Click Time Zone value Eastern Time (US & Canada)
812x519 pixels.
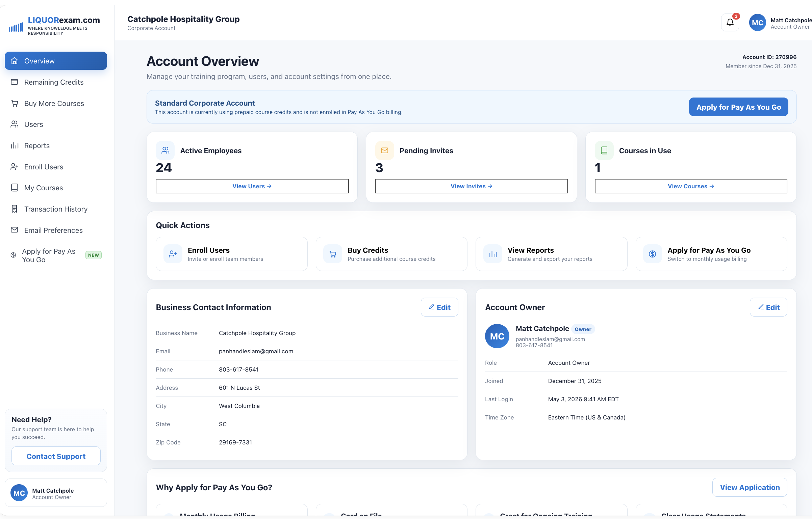[x=587, y=417]
